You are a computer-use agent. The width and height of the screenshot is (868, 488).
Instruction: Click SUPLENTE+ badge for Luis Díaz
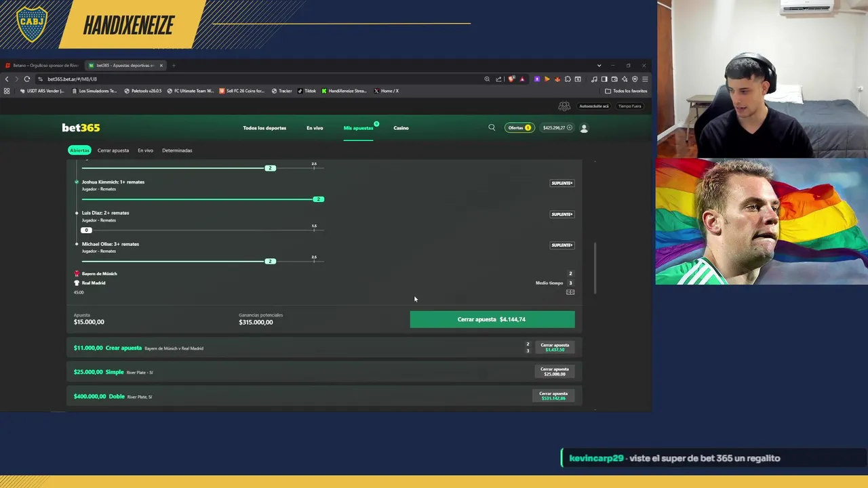point(561,214)
